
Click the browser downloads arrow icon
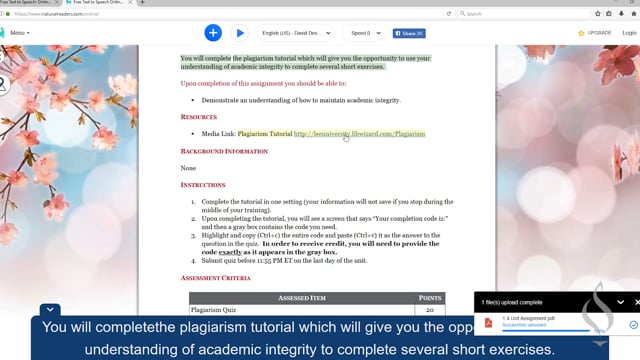click(621, 13)
